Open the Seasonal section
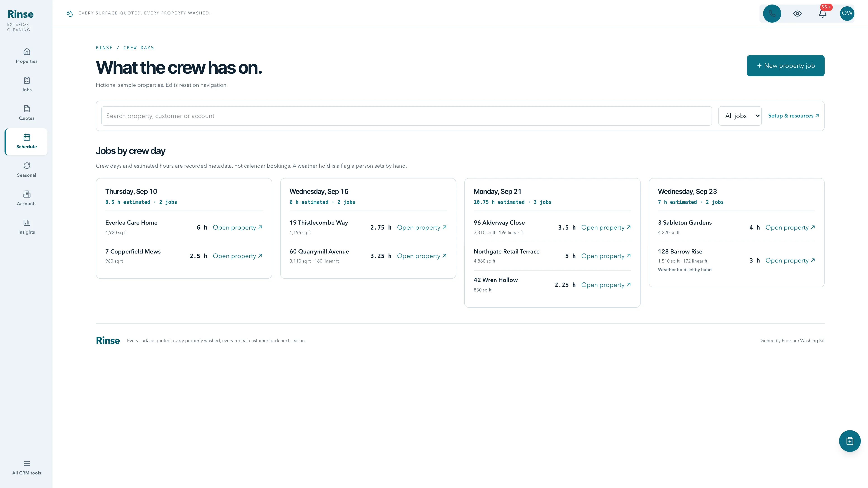This screenshot has height=488, width=868. tap(27, 170)
